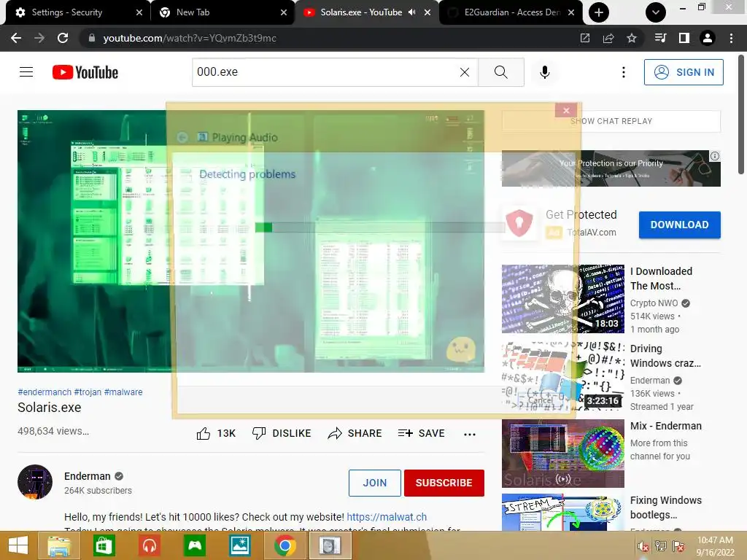
Task: Open https://malwat.ch link
Action: pos(387,517)
